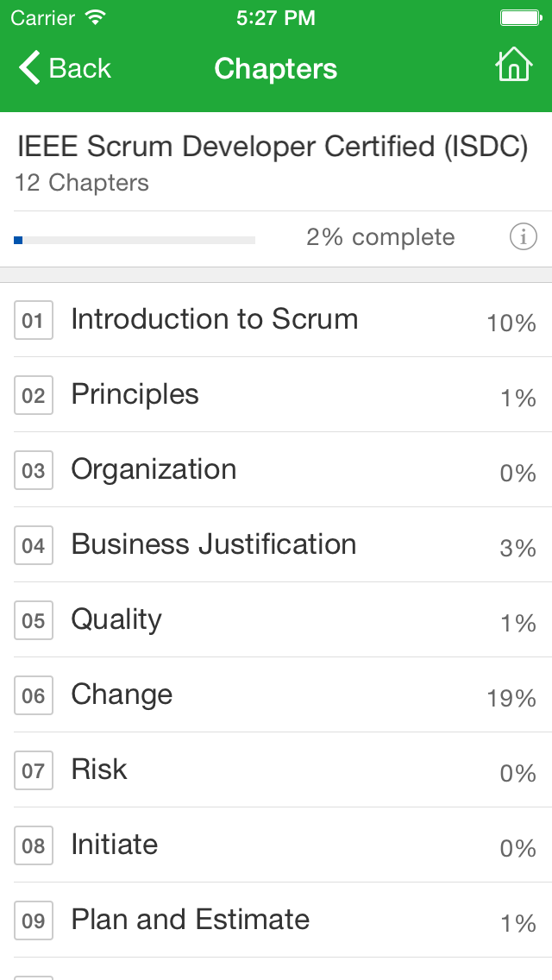Viewport: 552px width, 980px height.
Task: Tap the Back chevron arrow
Action: (29, 67)
